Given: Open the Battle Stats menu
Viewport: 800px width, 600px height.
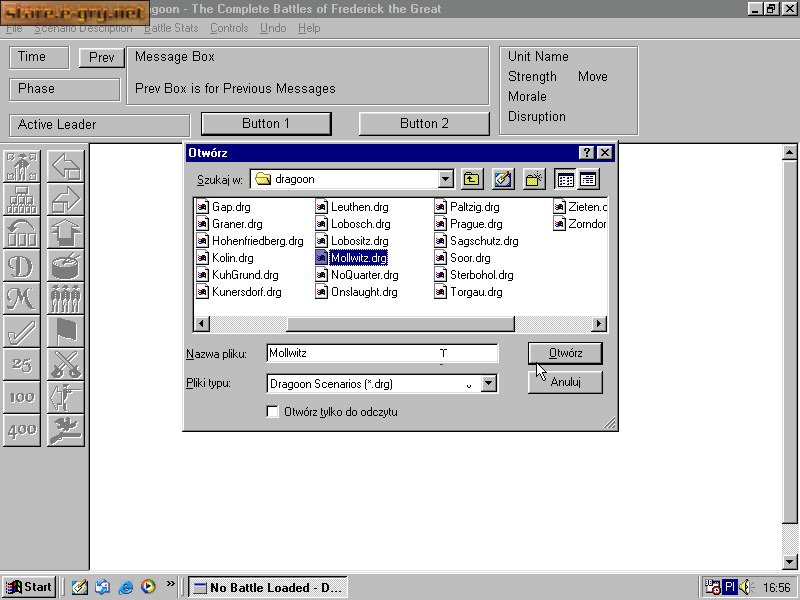Looking at the screenshot, I should [x=171, y=28].
